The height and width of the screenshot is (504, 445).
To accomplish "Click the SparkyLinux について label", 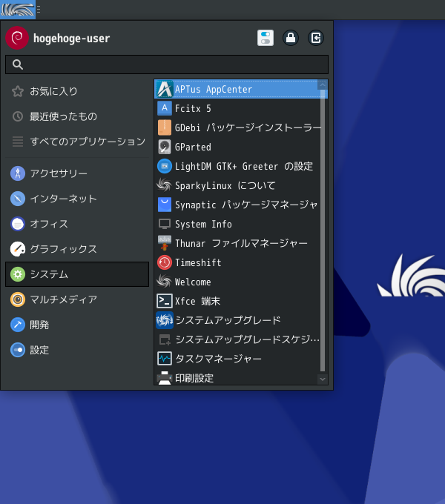I will (225, 185).
